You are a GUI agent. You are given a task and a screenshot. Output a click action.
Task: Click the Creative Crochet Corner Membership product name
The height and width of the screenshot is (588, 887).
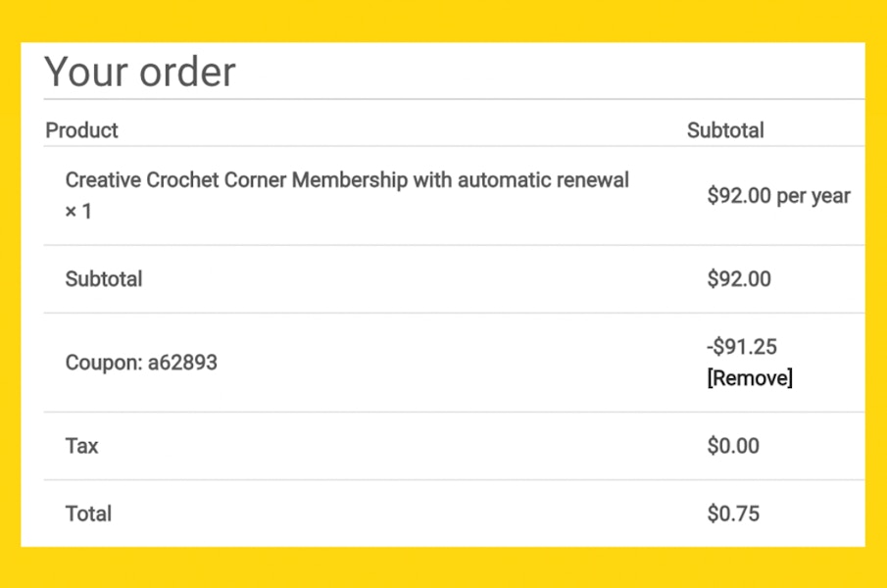(x=347, y=180)
